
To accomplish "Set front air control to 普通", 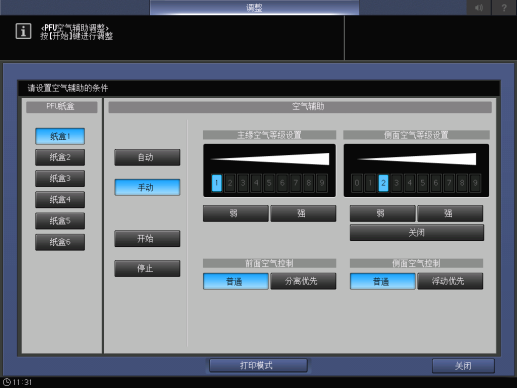I will click(x=236, y=281).
